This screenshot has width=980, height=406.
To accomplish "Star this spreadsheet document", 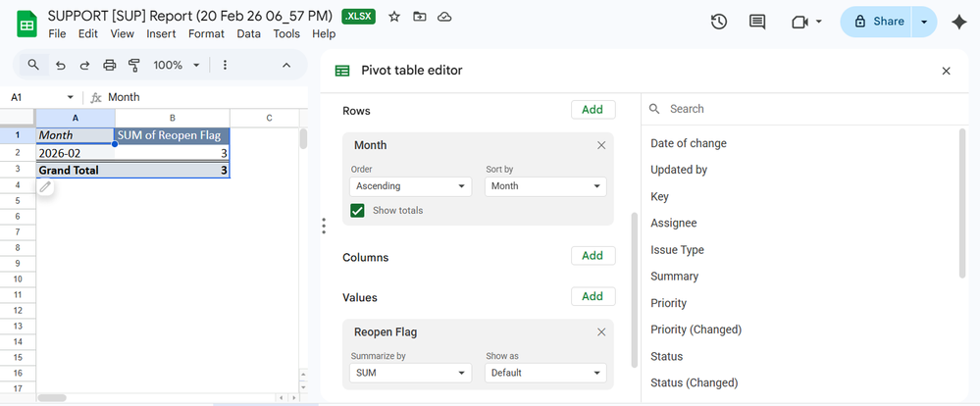I will coord(394,17).
